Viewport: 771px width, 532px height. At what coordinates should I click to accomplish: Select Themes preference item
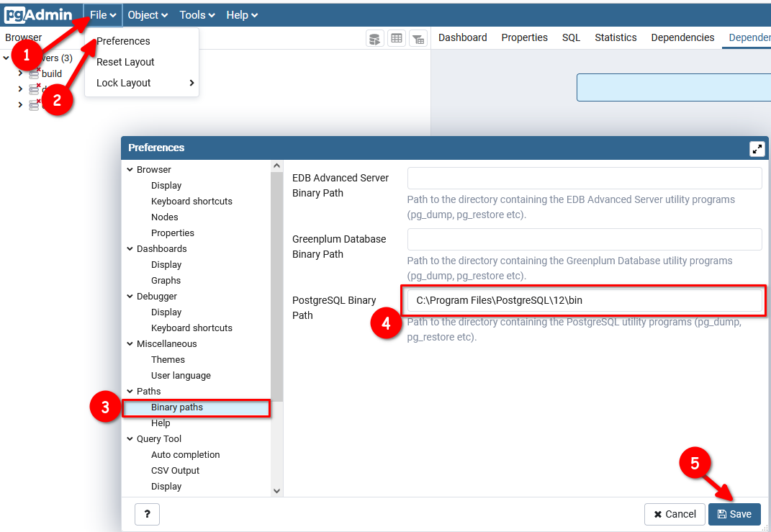pos(168,359)
